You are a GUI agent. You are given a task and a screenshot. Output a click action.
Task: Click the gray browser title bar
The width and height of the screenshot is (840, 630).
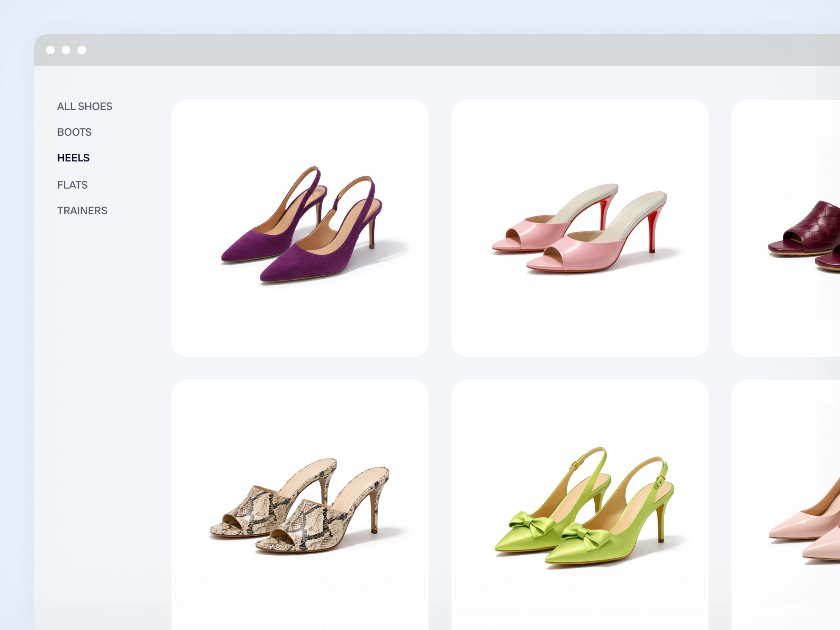click(429, 50)
